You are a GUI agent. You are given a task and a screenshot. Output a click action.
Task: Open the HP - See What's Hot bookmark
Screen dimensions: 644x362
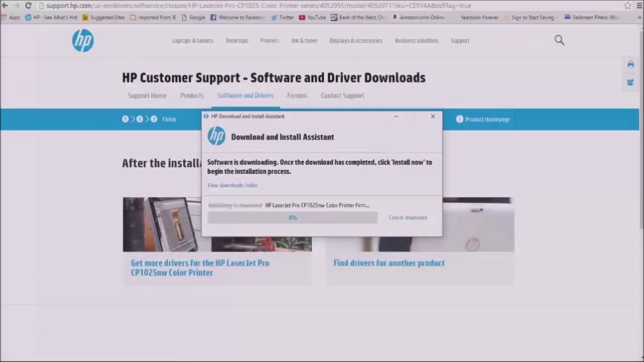51,18
